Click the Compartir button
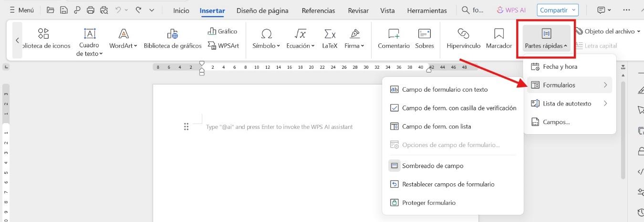644x222 pixels. click(557, 10)
